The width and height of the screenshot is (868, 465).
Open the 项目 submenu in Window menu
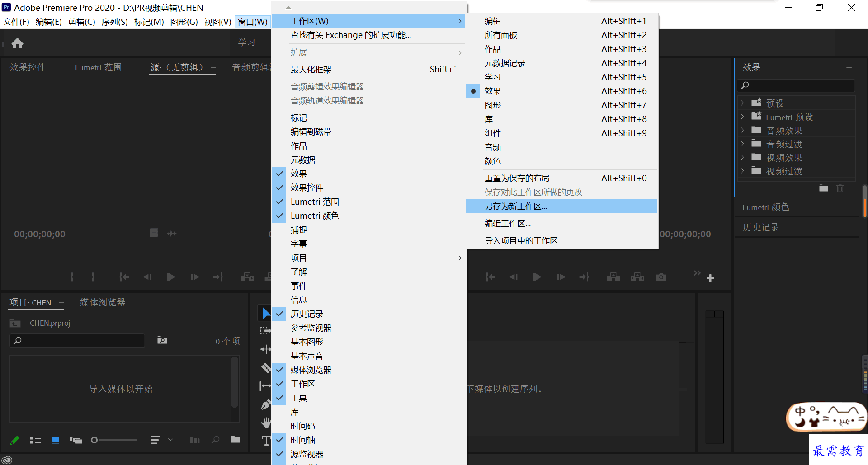click(368, 258)
